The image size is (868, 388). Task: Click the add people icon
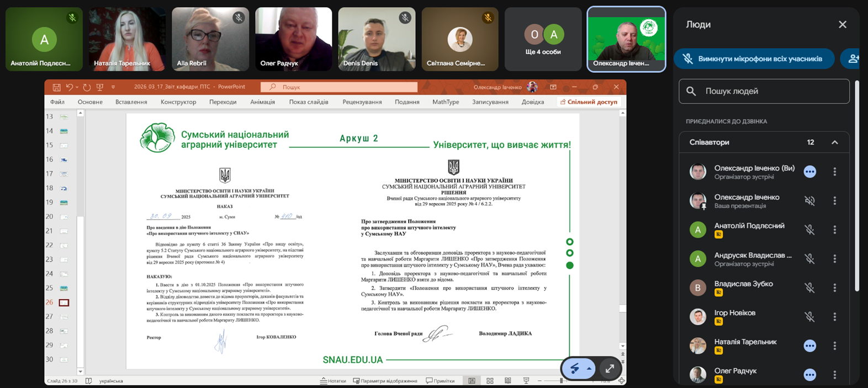[x=853, y=59]
